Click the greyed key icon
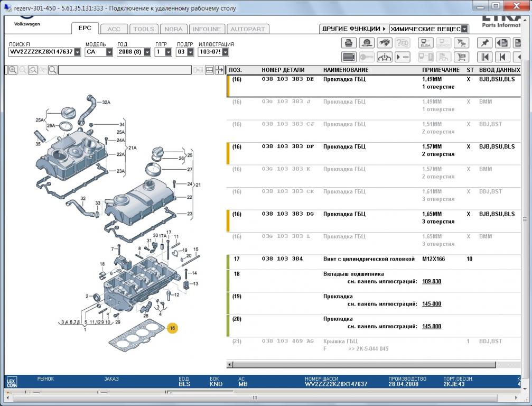Viewport: 532px width, 406px height. [x=367, y=57]
